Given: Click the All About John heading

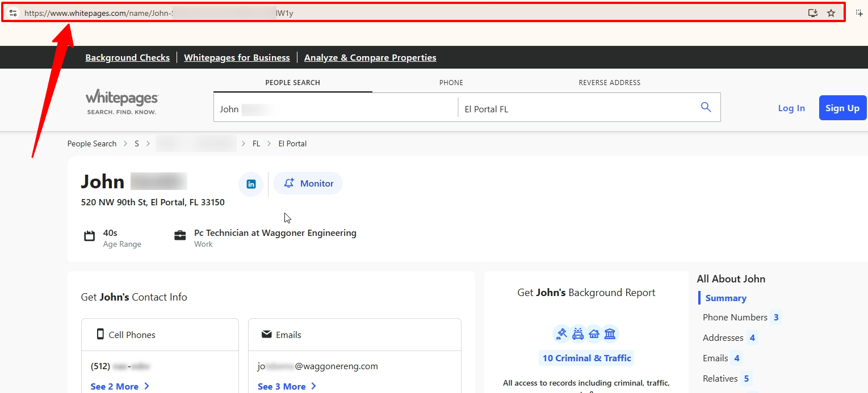Looking at the screenshot, I should 731,278.
